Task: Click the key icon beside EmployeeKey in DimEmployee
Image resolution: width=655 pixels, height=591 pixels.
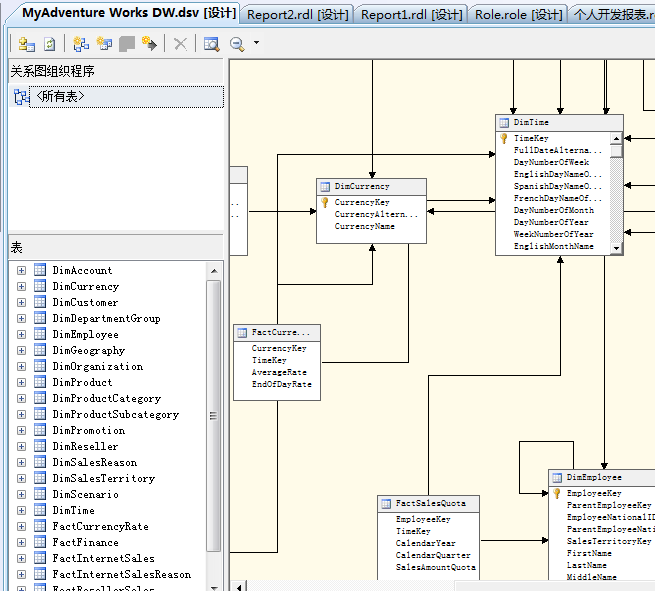Action: 557,493
